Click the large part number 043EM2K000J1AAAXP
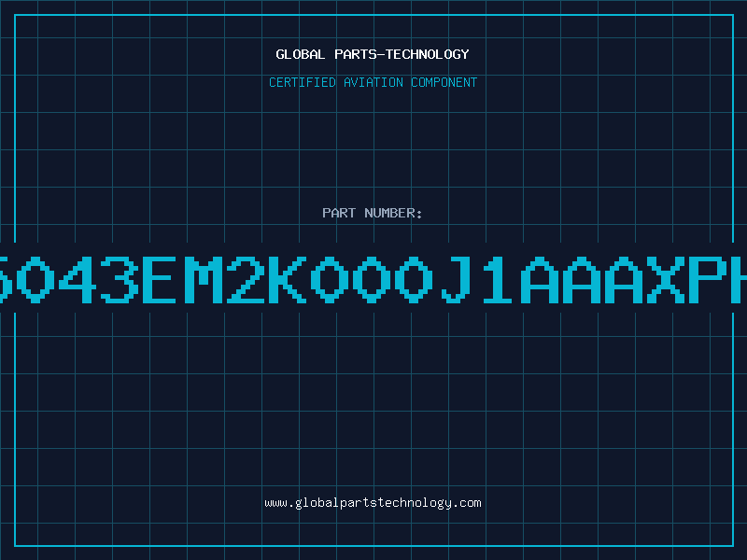 (373, 280)
